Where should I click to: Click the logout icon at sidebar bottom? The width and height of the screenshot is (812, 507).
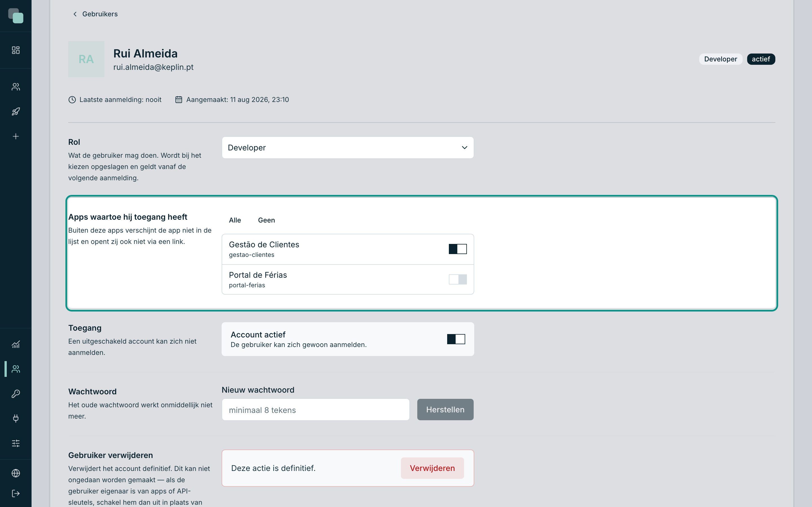coord(16,493)
